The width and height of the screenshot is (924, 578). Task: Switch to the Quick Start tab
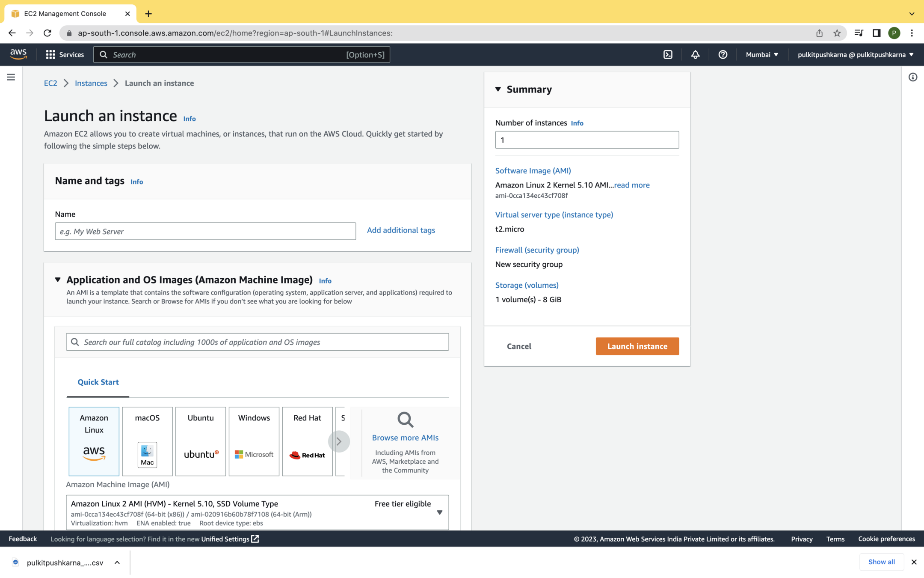pyautogui.click(x=98, y=382)
